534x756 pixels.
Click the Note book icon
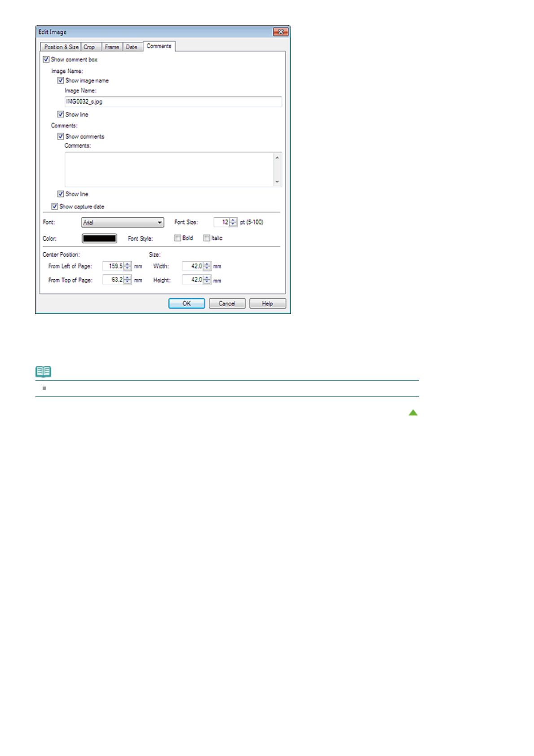[x=43, y=372]
